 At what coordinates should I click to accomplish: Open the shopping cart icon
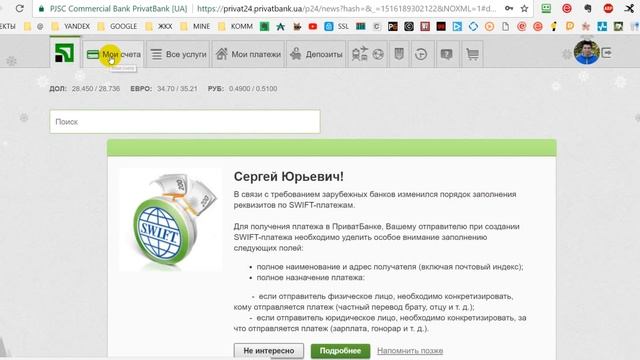pos(472,54)
